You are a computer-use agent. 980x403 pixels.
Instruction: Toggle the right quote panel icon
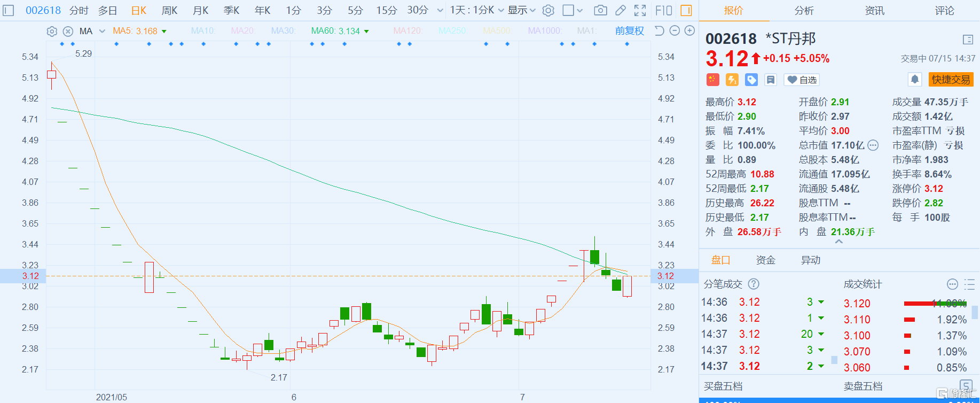686,10
